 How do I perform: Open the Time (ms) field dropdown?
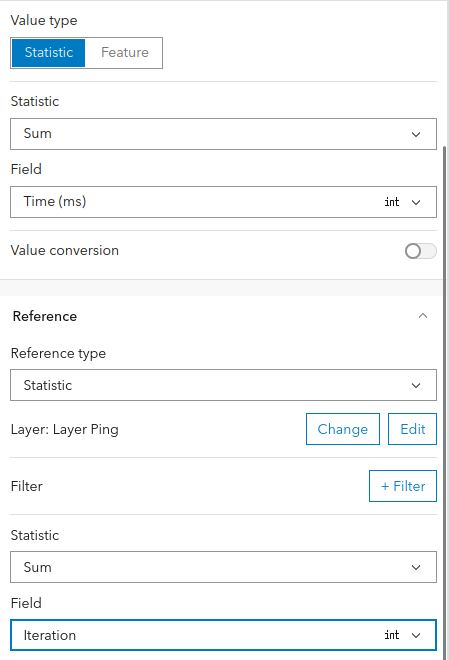(223, 202)
